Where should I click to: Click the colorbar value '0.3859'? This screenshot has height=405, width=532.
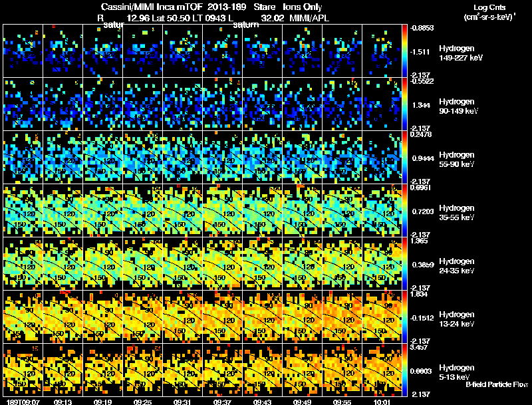[423, 265]
